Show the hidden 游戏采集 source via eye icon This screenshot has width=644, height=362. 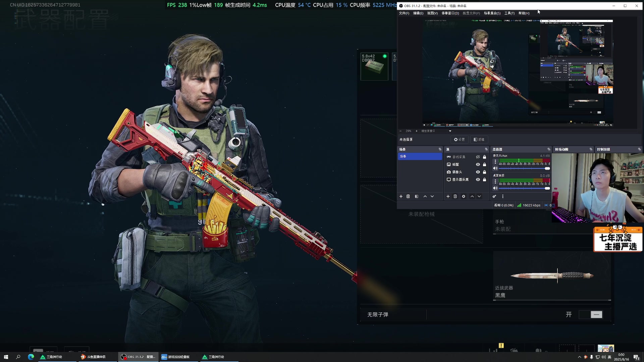click(x=478, y=157)
